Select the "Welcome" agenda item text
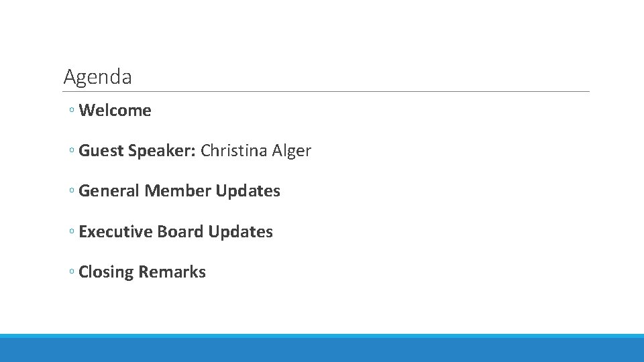Screen dimensions: 644x362 coord(115,110)
